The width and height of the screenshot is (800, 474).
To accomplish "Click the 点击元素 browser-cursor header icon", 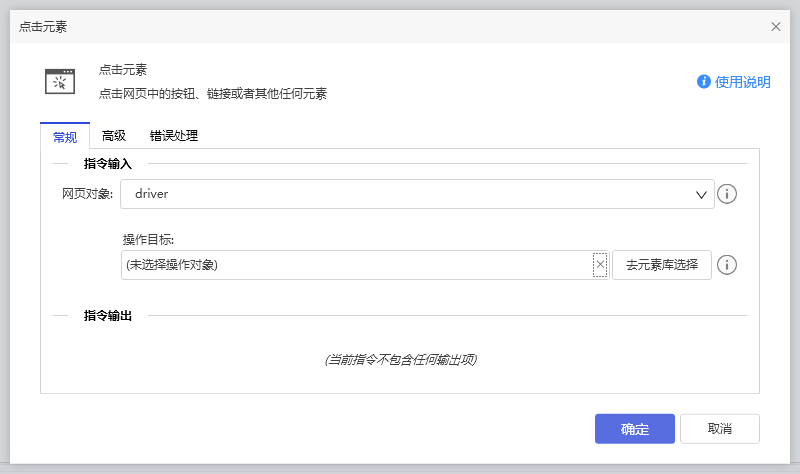I will pyautogui.click(x=60, y=81).
